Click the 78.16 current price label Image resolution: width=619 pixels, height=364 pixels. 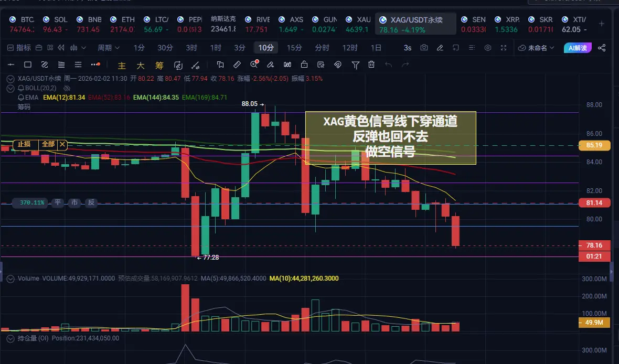tap(594, 245)
